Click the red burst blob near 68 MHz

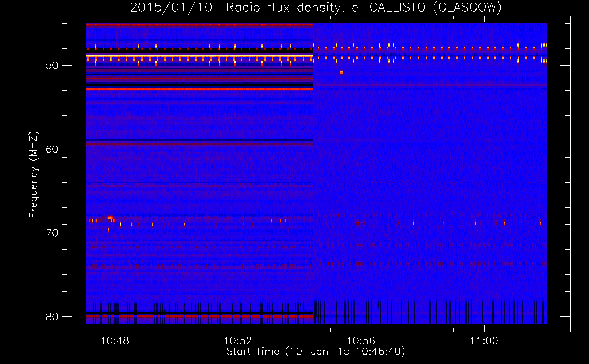click(x=110, y=218)
